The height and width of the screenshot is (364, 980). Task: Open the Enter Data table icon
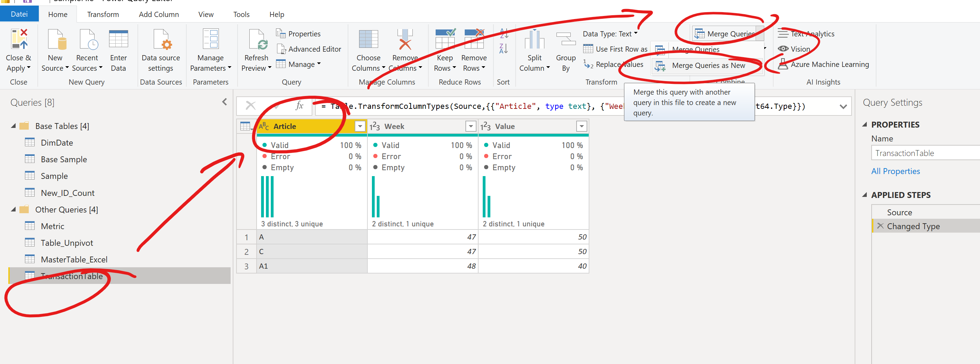tap(118, 39)
